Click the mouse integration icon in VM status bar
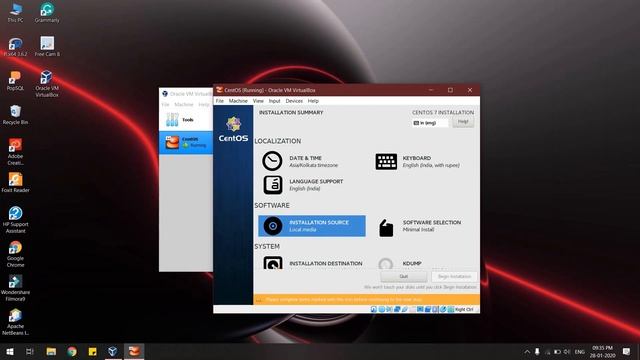 tap(443, 309)
